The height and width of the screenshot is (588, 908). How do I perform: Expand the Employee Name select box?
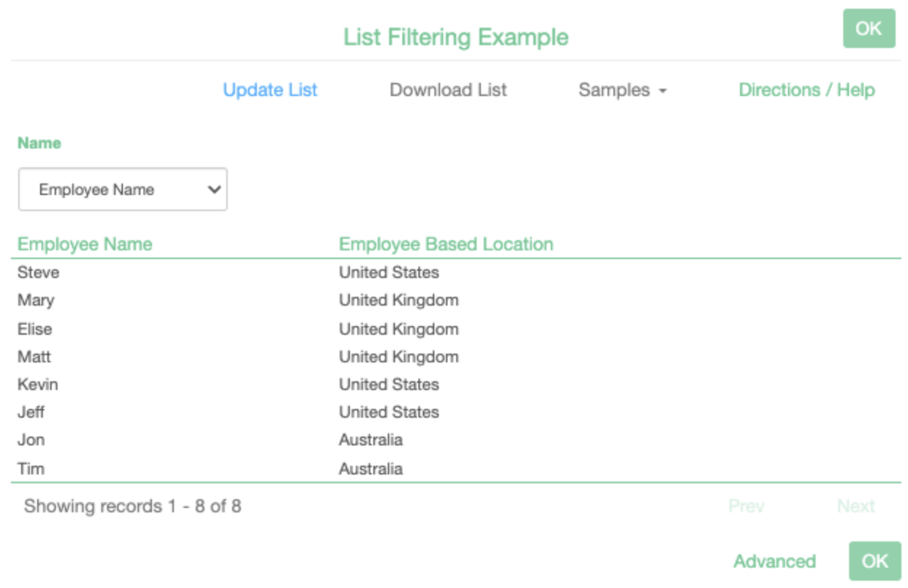123,190
